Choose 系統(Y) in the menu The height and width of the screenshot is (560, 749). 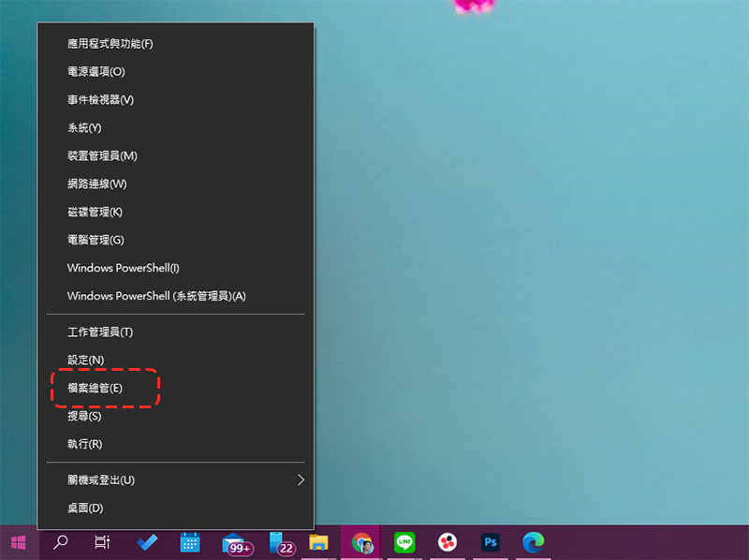pos(175,128)
